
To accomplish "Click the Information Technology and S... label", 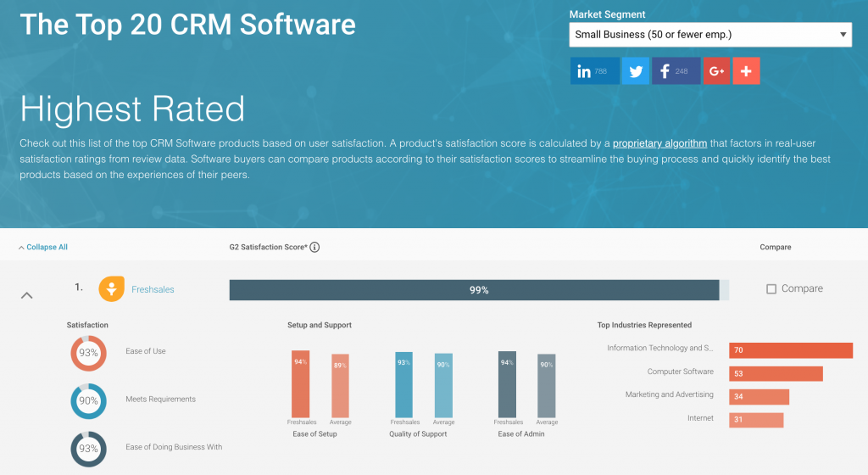I will [659, 348].
